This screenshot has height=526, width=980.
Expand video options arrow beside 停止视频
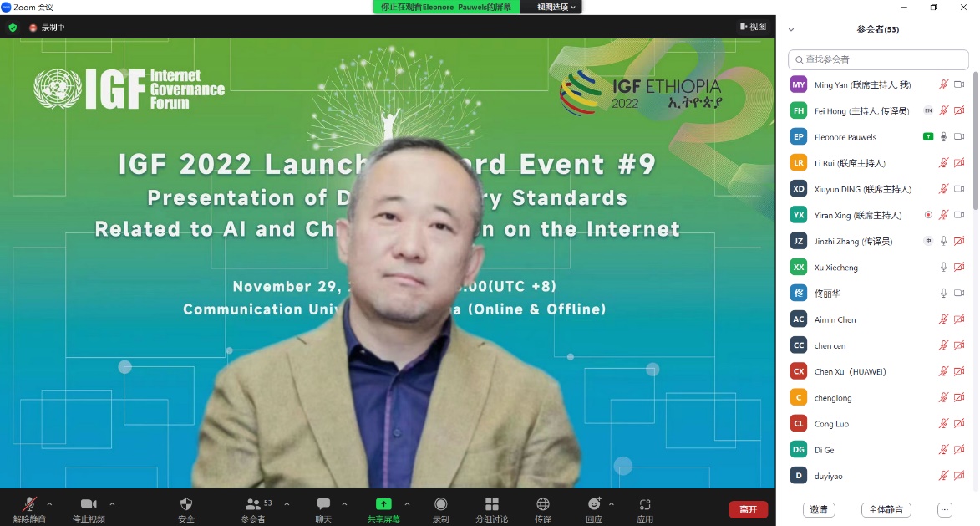click(x=112, y=504)
